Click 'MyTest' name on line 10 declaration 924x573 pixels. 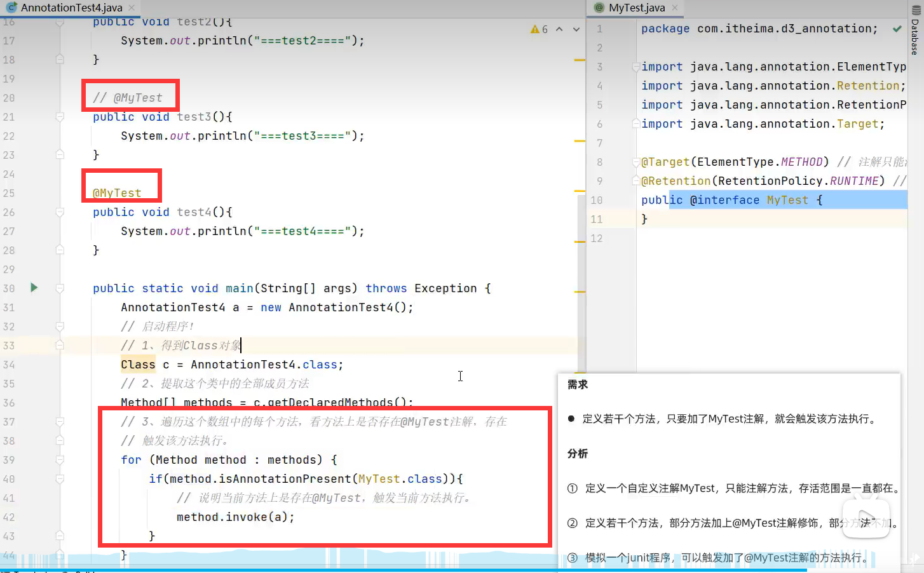(x=787, y=200)
